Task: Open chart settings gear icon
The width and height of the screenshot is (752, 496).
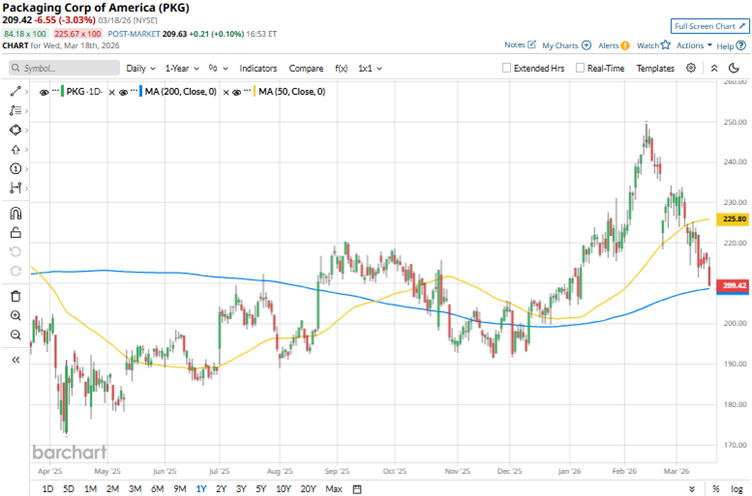Action: click(691, 68)
